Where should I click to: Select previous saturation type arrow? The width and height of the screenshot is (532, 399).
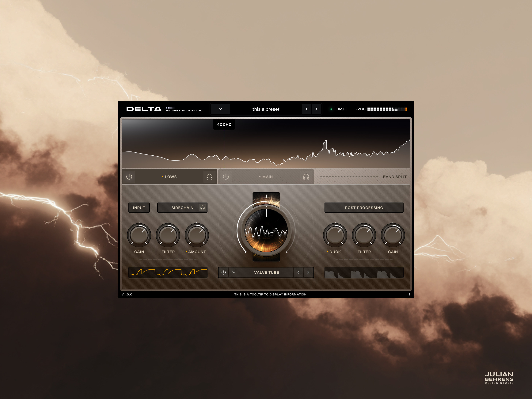298,272
